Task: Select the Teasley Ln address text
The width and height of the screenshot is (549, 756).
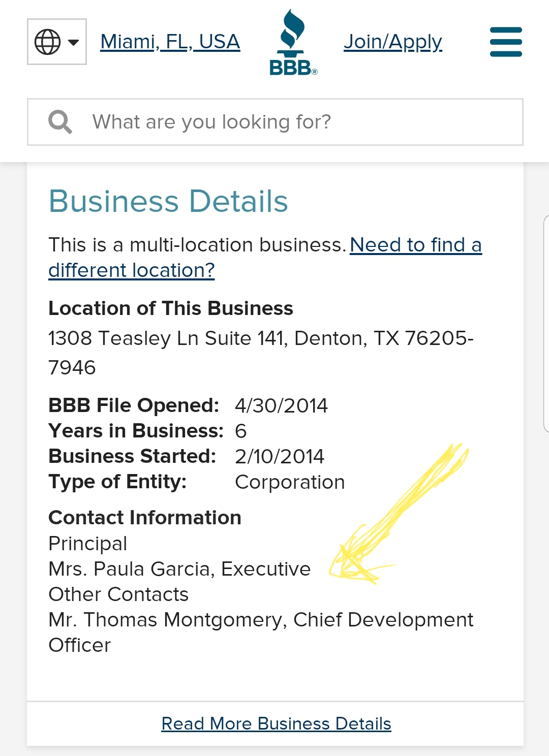Action: point(261,353)
